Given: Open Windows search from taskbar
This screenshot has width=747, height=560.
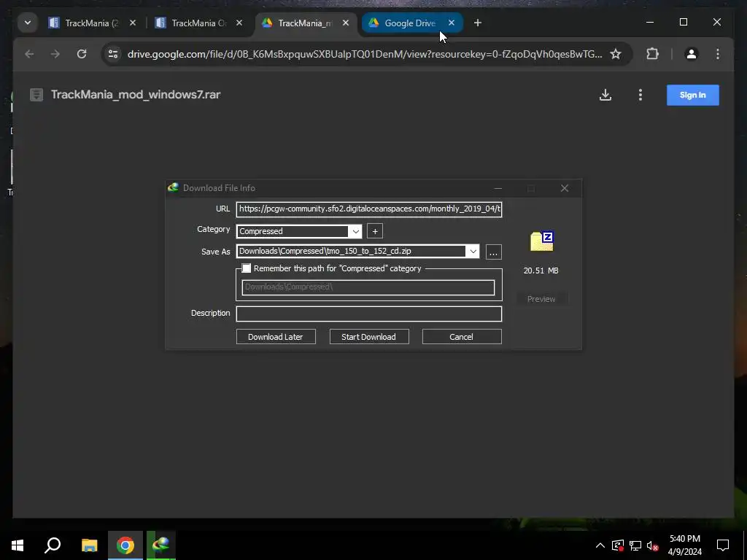Looking at the screenshot, I should 53,545.
